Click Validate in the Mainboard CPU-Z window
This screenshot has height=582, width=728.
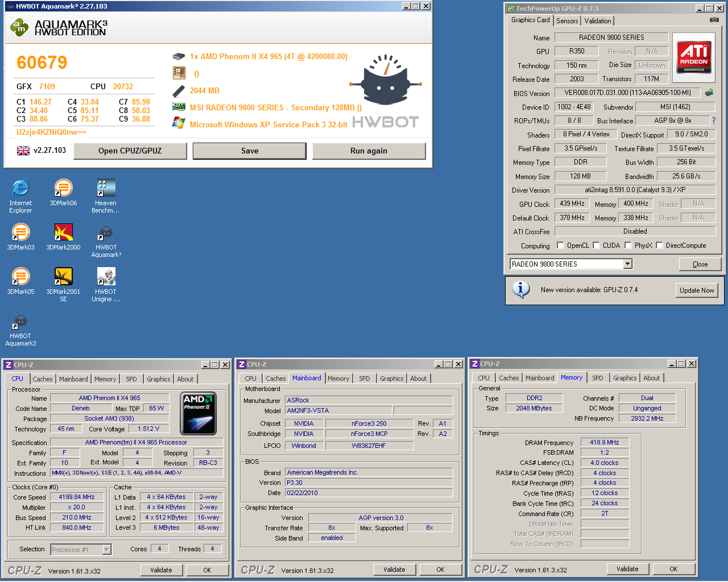(x=394, y=569)
